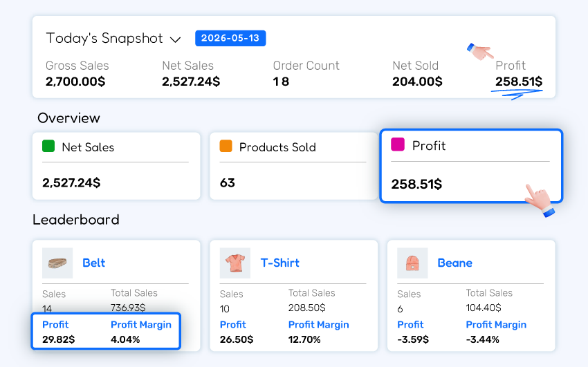588x367 pixels.
Task: Click the pink Profit color swatch
Action: 398,144
